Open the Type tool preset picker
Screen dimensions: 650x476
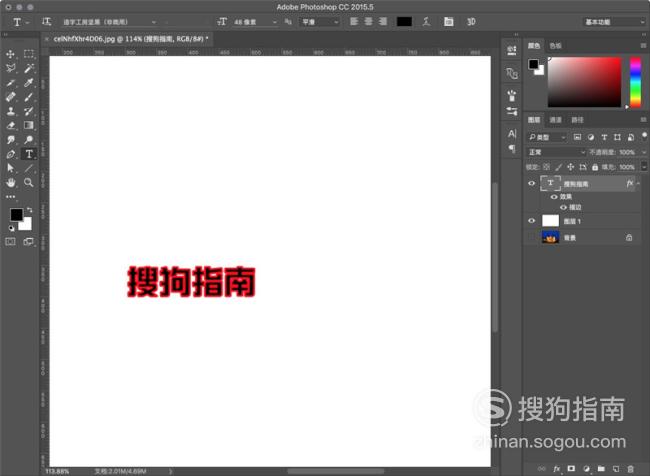click(x=20, y=22)
